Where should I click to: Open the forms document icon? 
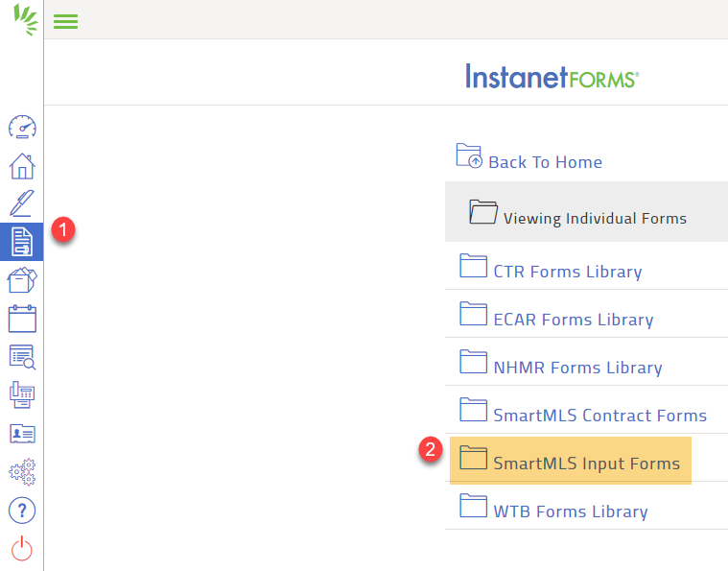coord(21,242)
